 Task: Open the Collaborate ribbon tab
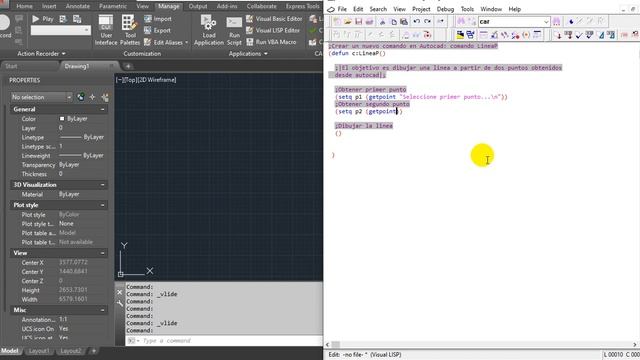[261, 6]
